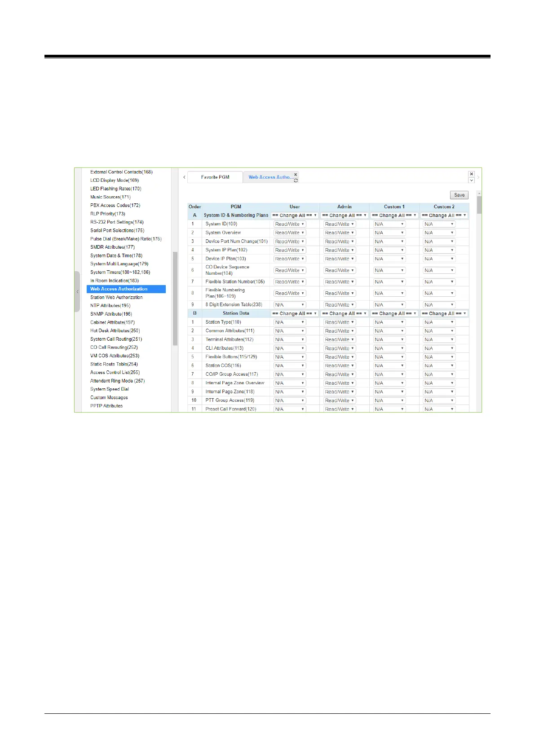The width and height of the screenshot is (535, 756).
Task: Close the Web Access Authorization tab
Action: [296, 174]
